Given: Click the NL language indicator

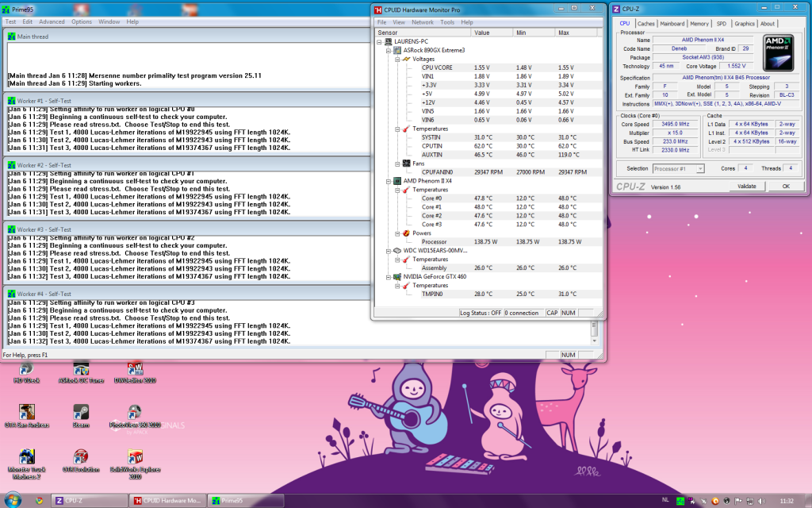Looking at the screenshot, I should click(x=665, y=500).
